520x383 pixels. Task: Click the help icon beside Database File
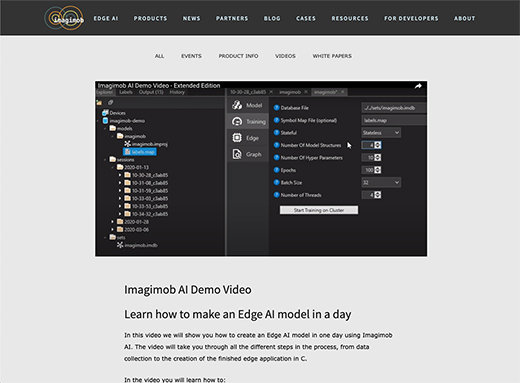[x=276, y=108]
